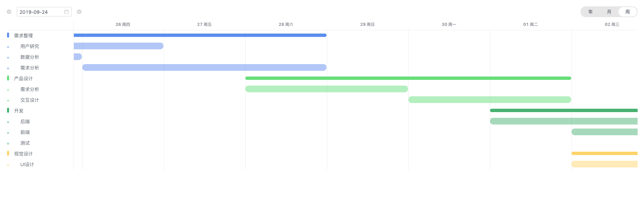Open the calendar icon in date field
This screenshot has height=198, width=644.
[x=66, y=12]
